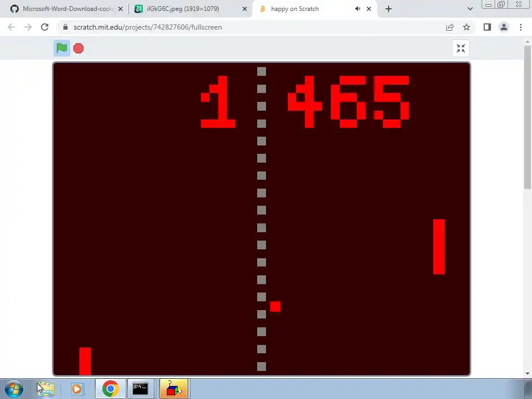Mute the happy on Scratch tab audio
532x399 pixels.
[x=357, y=9]
